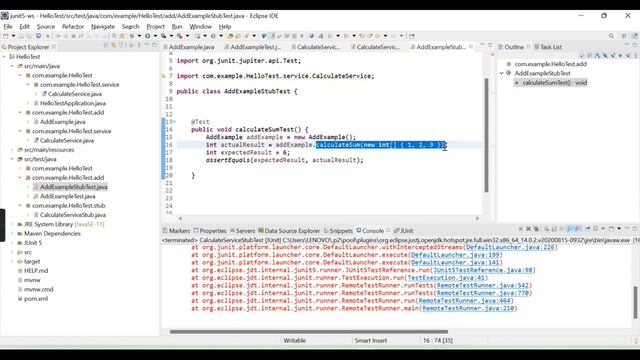Minimize the Console view

click(627, 228)
